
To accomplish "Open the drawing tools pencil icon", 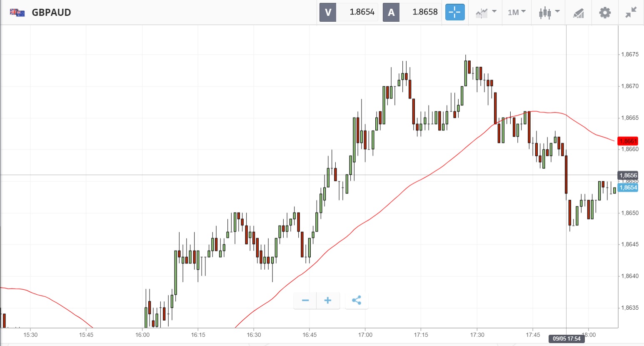I will [578, 13].
